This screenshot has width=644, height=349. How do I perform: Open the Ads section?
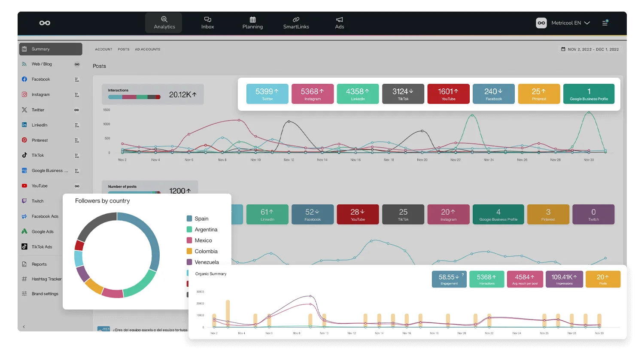point(340,23)
